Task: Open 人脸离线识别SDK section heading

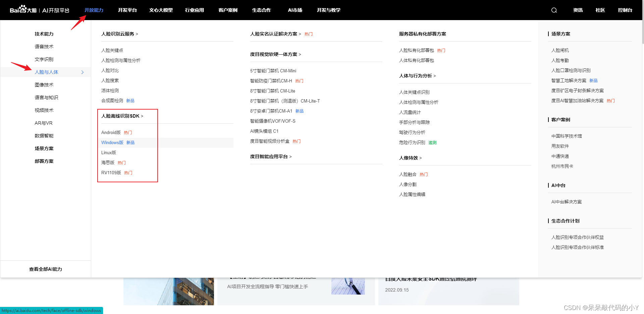Action: pyautogui.click(x=122, y=116)
